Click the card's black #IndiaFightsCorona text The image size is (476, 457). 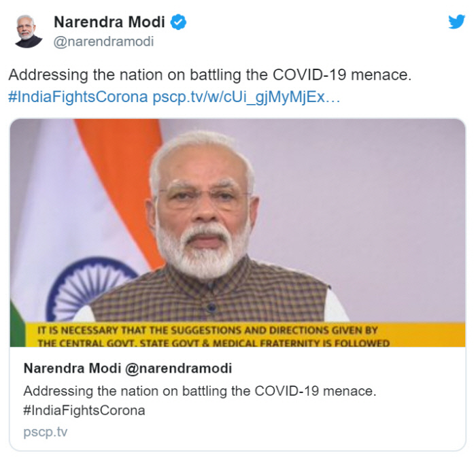pos(84,411)
